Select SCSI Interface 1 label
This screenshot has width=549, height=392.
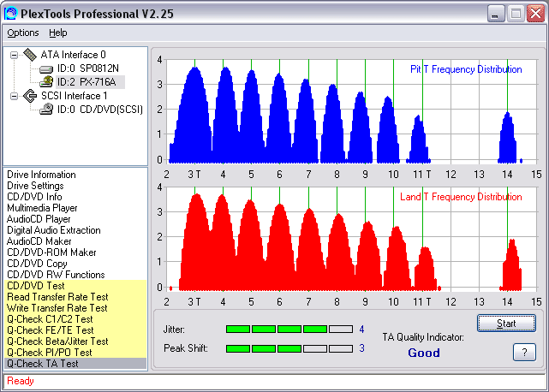tap(75, 96)
